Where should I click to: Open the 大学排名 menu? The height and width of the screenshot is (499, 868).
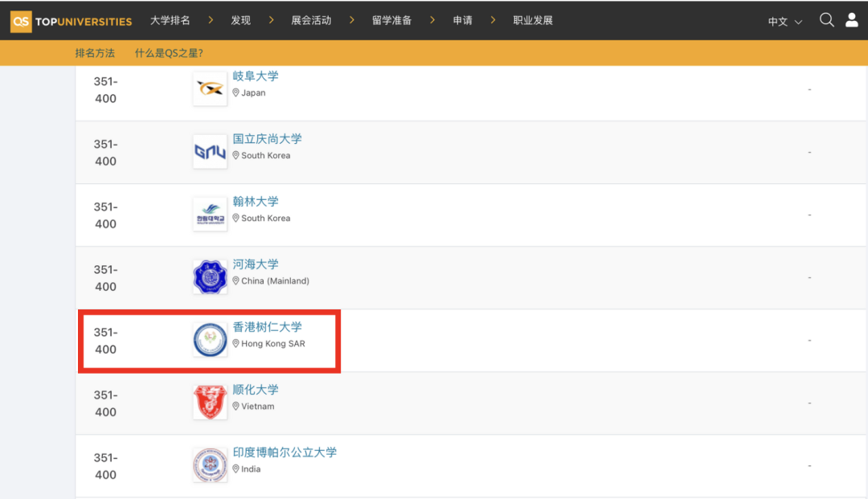170,20
